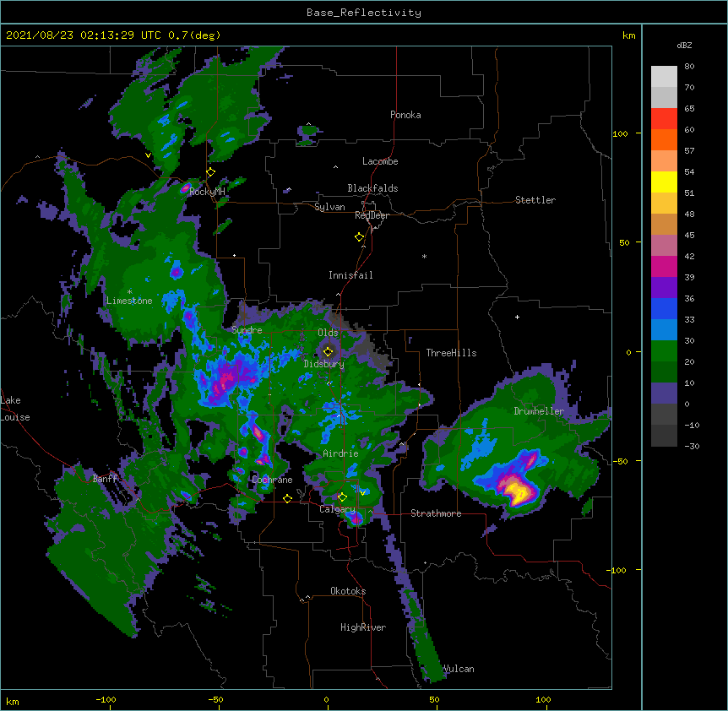Select the slate-blue legend swatch between 0 and 10
The image size is (728, 711).
(x=664, y=393)
